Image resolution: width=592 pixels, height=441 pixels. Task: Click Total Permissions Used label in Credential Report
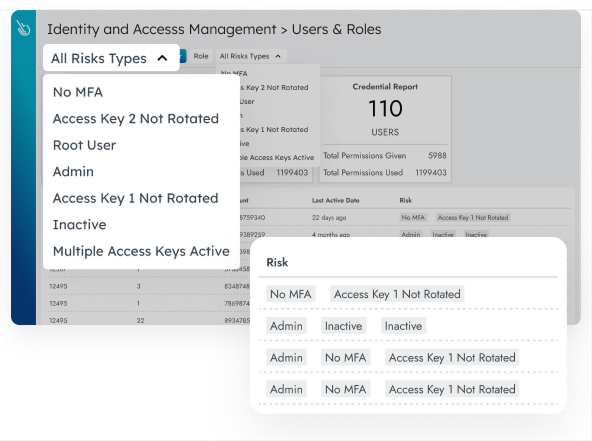[x=363, y=173]
